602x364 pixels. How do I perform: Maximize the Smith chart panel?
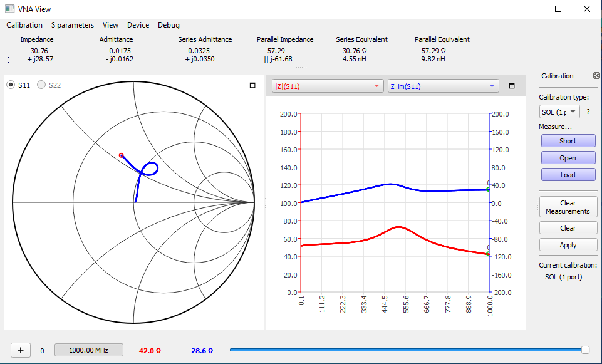(252, 85)
